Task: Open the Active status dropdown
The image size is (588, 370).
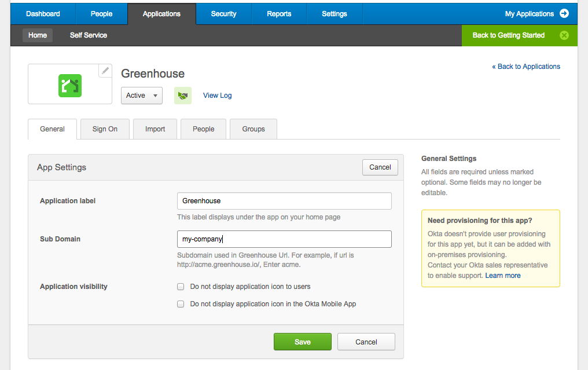Action: point(142,96)
